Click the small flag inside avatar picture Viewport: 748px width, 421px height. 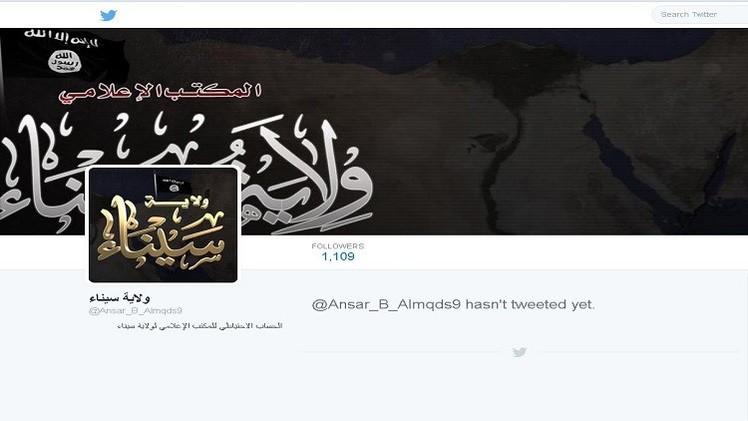pos(168,185)
